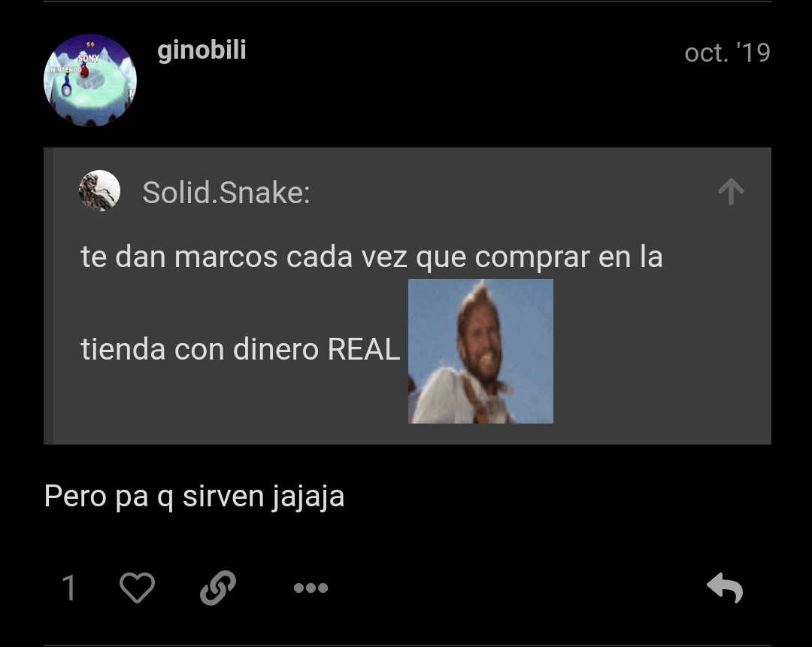Show who liked via the count 1
The height and width of the screenshot is (647, 812).
69,588
